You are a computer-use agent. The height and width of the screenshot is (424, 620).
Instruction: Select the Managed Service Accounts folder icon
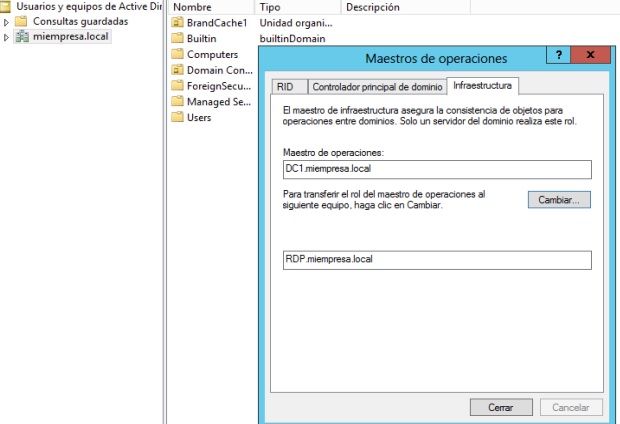pyautogui.click(x=178, y=102)
